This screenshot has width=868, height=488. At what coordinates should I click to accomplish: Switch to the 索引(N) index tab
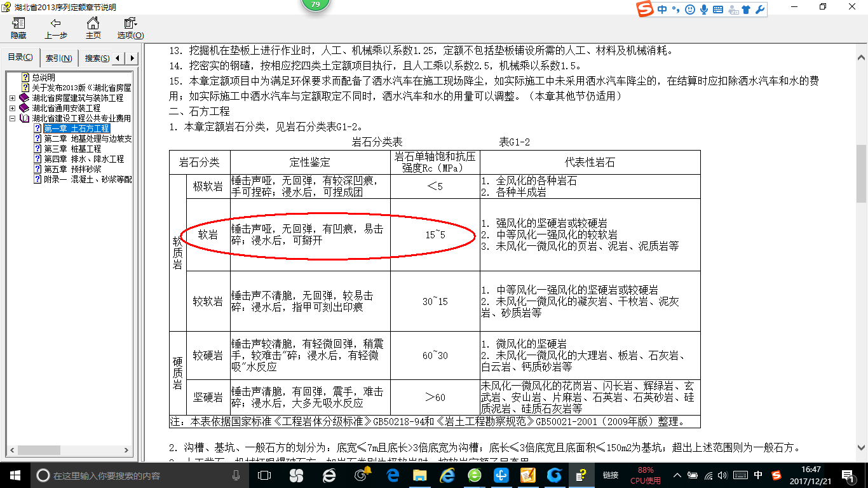tap(58, 58)
